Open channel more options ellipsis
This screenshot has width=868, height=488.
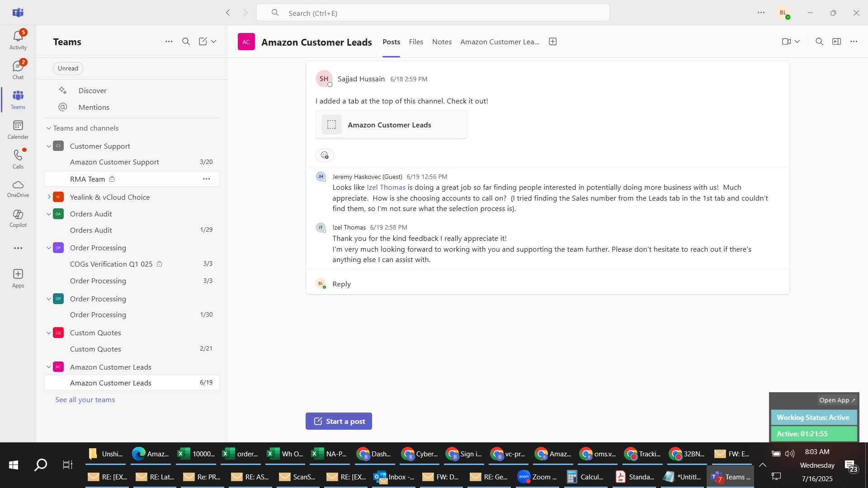(x=854, y=42)
